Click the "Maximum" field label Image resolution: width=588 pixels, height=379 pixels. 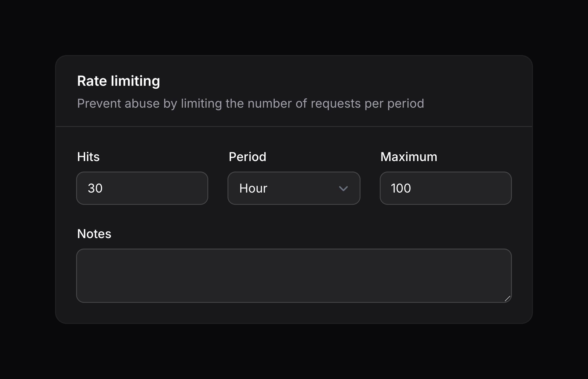pos(409,157)
